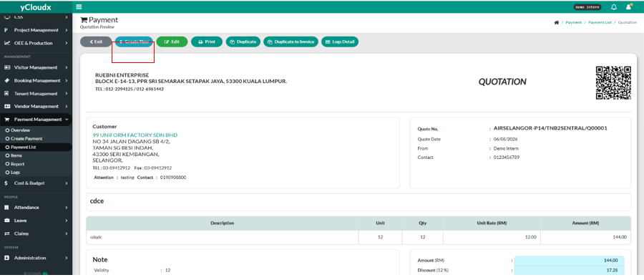
Task: Click the quotation QR code
Action: [613, 82]
